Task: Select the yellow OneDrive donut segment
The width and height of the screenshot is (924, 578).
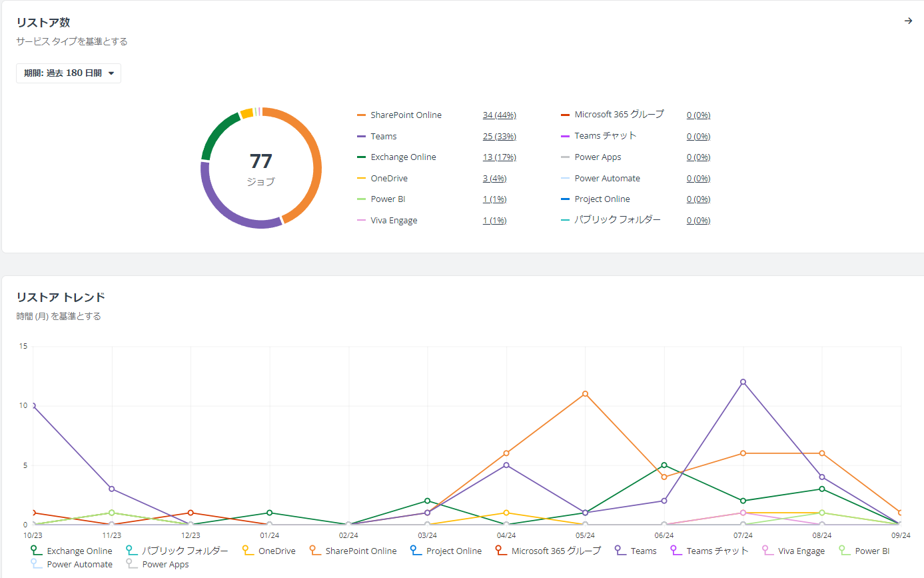Action: click(x=246, y=113)
